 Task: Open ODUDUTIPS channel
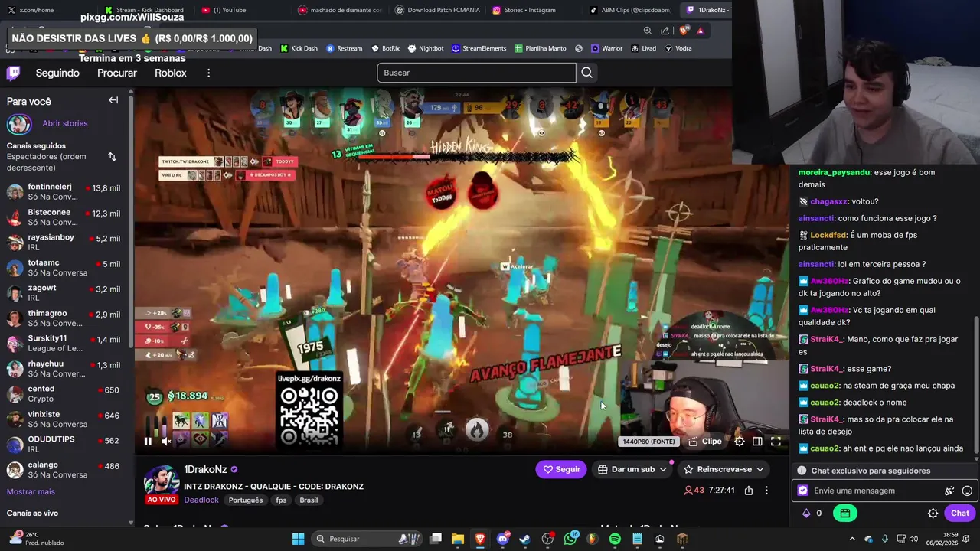pos(64,445)
